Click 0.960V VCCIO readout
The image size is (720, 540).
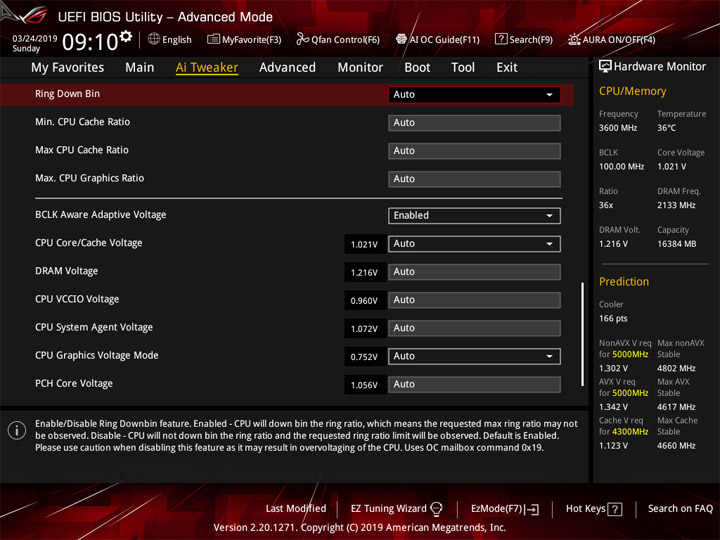pos(364,301)
